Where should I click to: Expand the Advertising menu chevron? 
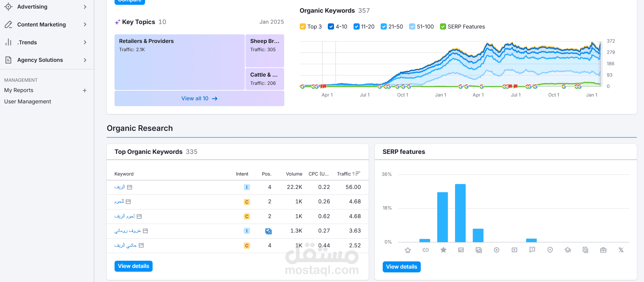point(85,7)
